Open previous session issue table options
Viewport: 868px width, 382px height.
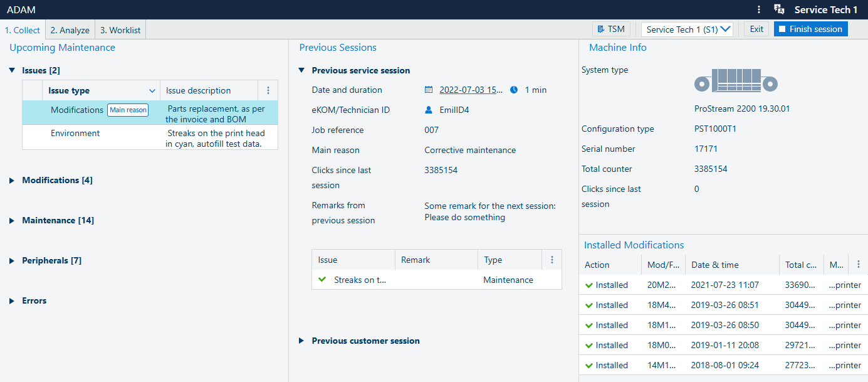pyautogui.click(x=552, y=260)
